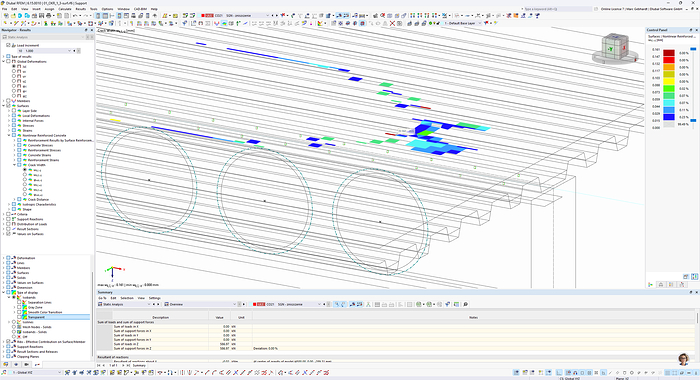Click first icon in Control Panel bottom tabs
Image resolution: width=700 pixels, height=380 pixels.
pyautogui.click(x=651, y=284)
